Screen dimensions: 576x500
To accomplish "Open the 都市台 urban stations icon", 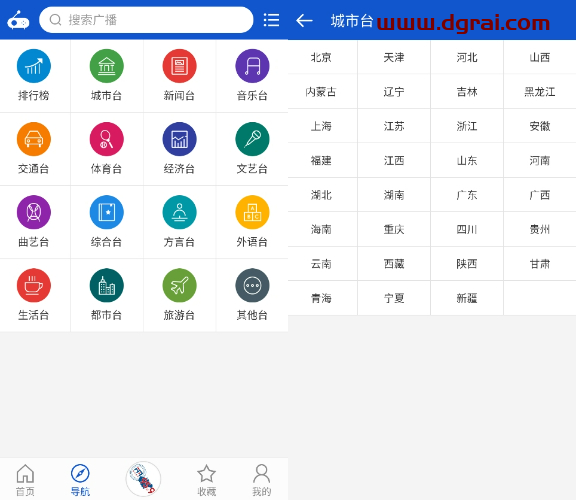I will (x=107, y=285).
